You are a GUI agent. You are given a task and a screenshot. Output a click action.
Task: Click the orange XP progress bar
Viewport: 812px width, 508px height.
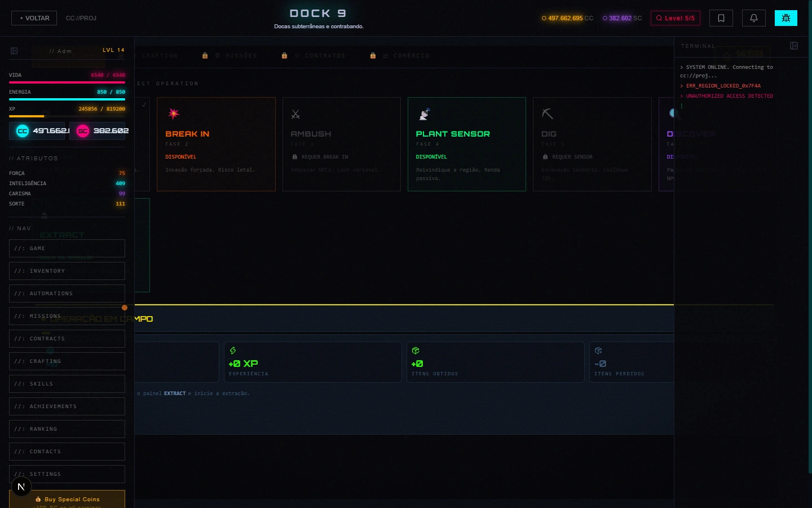tap(67, 116)
